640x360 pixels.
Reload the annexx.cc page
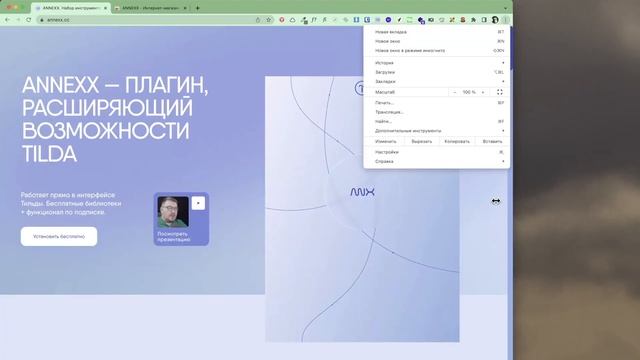pyautogui.click(x=29, y=20)
